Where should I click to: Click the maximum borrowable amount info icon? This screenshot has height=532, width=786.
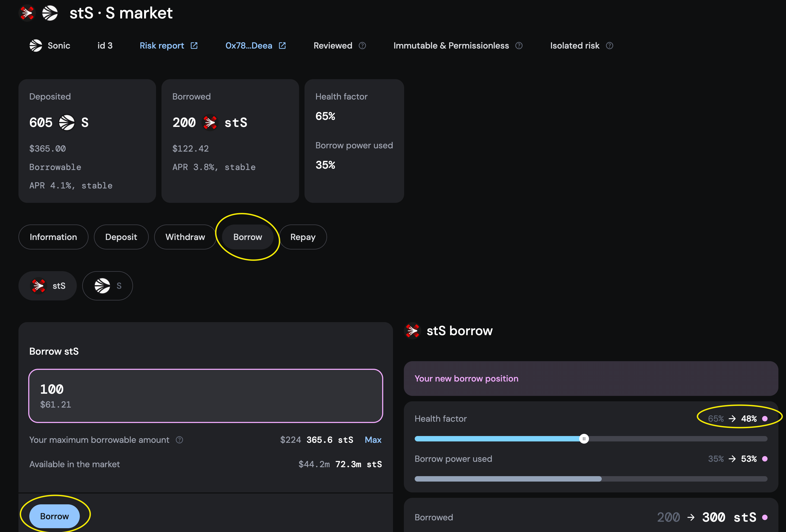coord(180,440)
